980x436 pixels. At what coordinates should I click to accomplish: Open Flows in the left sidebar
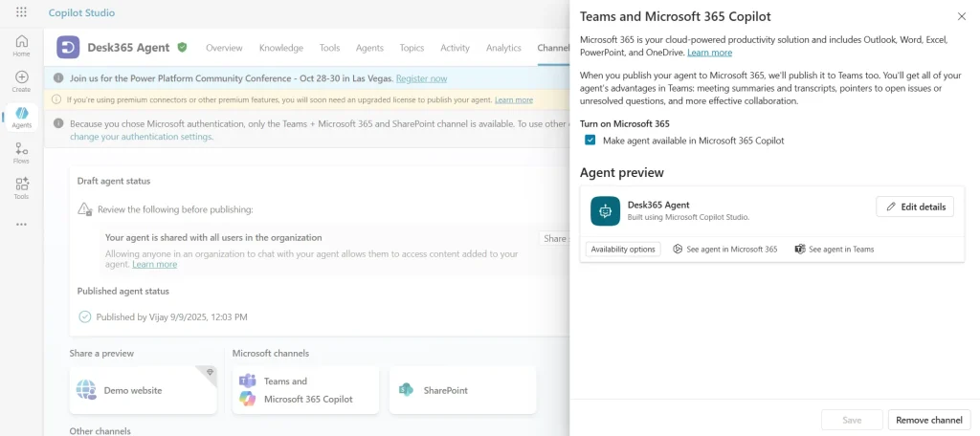click(21, 153)
